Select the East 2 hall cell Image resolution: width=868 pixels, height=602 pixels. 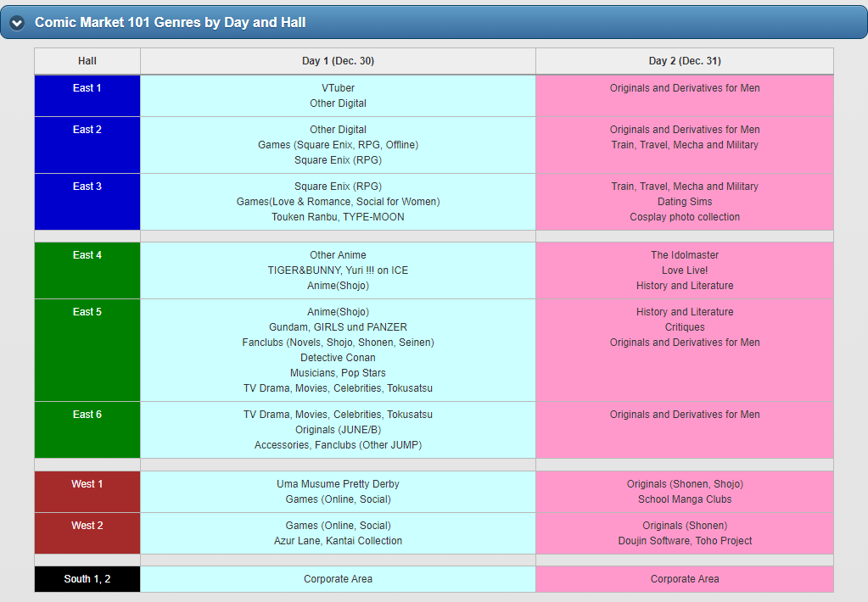point(87,145)
